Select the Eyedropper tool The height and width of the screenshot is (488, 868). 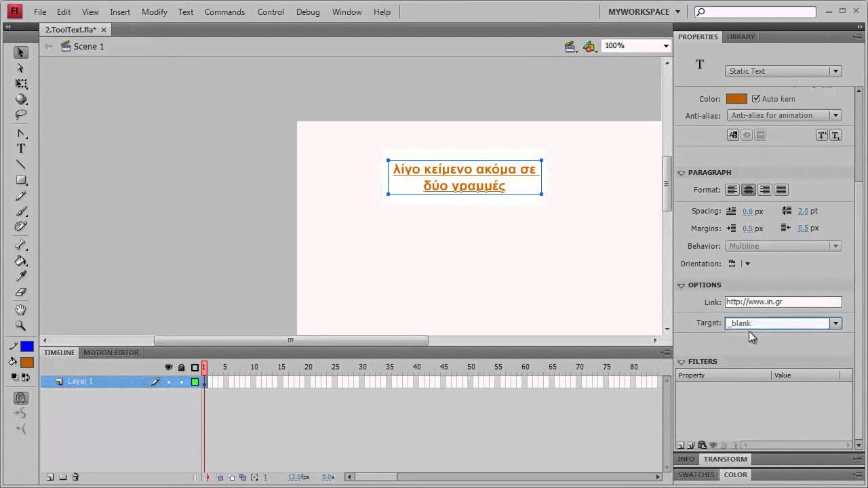[x=21, y=277]
